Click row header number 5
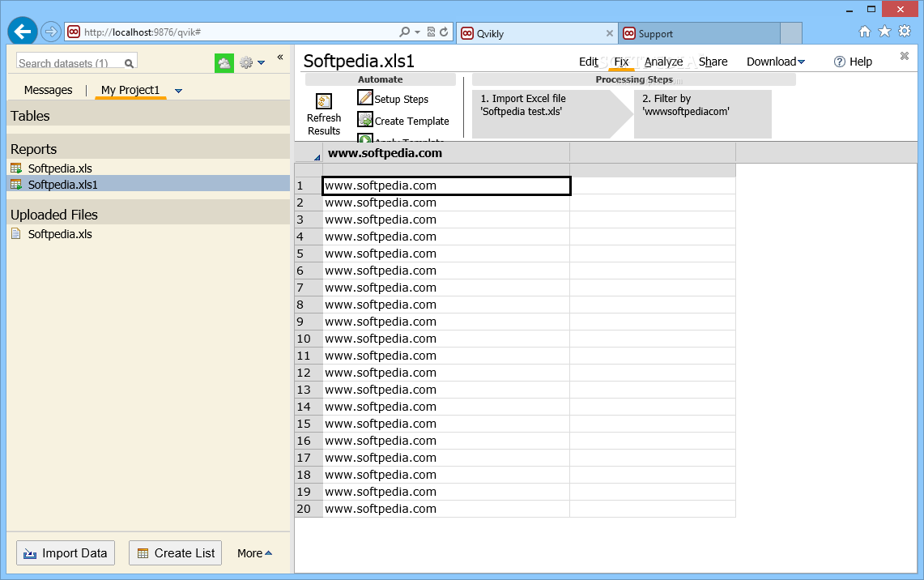Screen dimensions: 924x580 pos(309,254)
